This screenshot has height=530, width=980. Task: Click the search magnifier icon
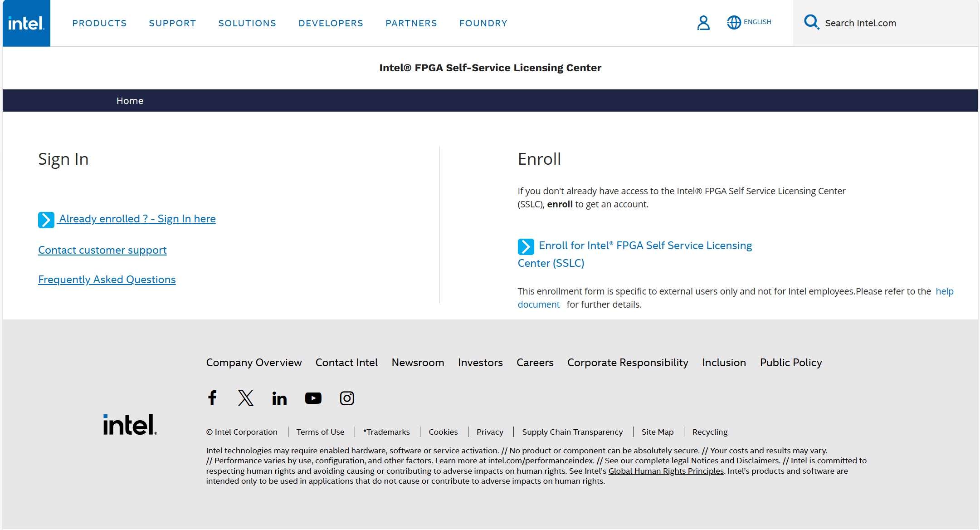point(811,22)
